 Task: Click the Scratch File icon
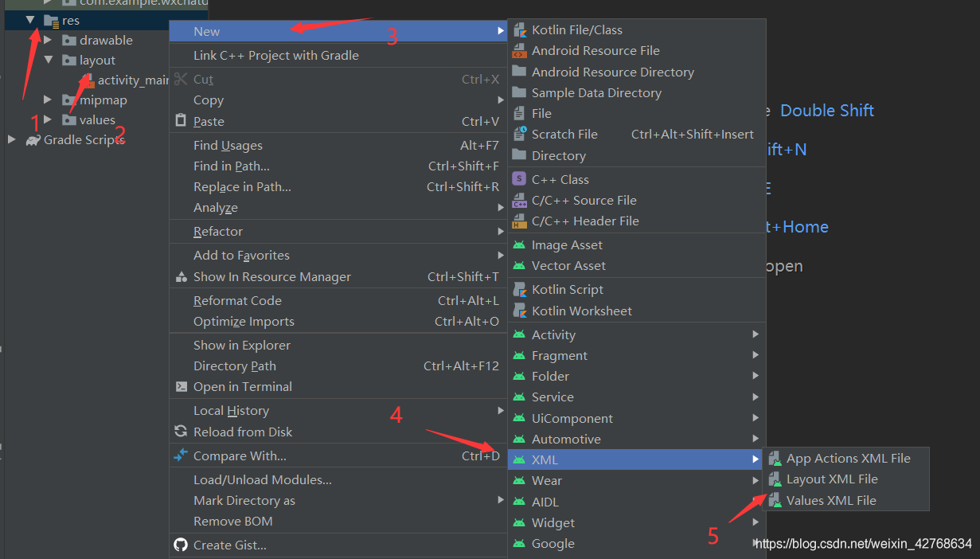tap(519, 135)
